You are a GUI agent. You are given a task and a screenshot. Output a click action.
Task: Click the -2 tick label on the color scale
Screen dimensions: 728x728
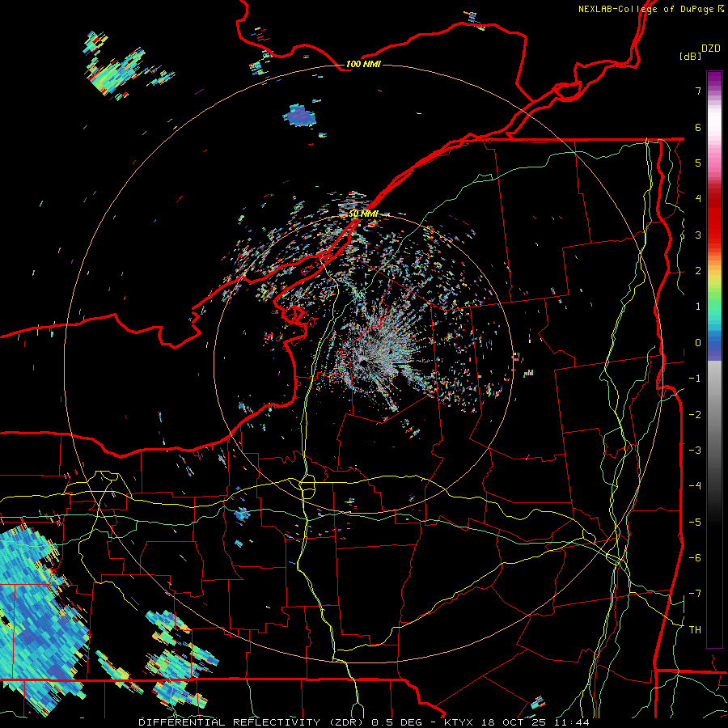pos(695,414)
